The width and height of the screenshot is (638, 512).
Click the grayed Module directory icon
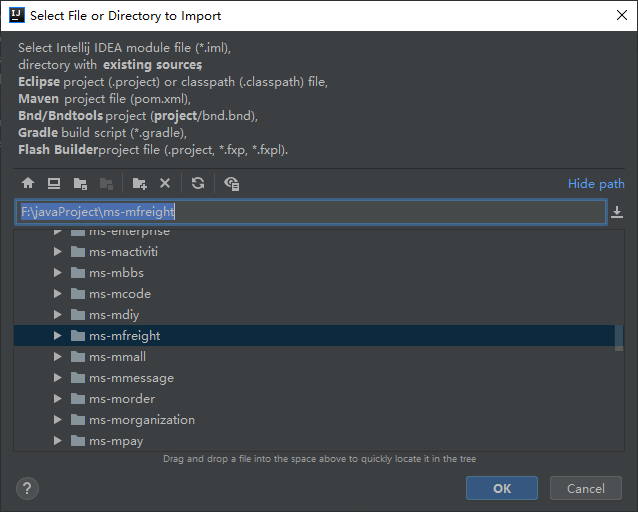(106, 184)
